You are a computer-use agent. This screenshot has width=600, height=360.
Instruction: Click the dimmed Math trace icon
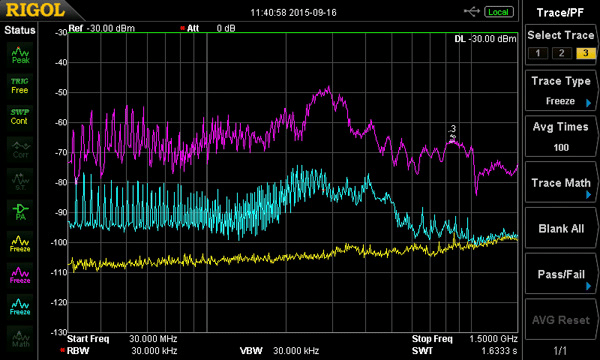pos(20,338)
